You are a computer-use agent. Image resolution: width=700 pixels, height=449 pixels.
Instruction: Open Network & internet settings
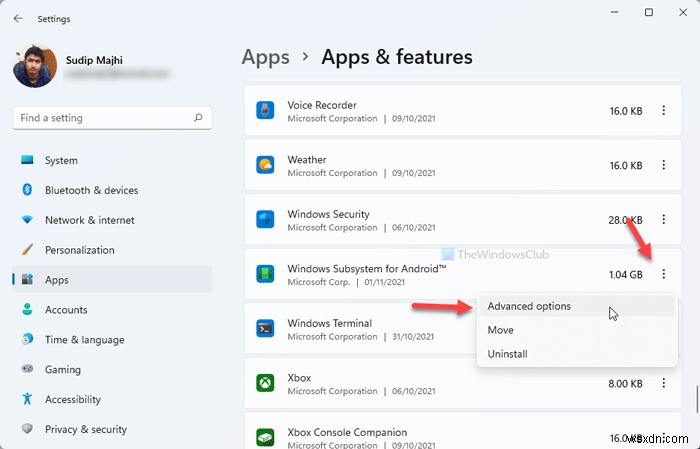tap(89, 220)
